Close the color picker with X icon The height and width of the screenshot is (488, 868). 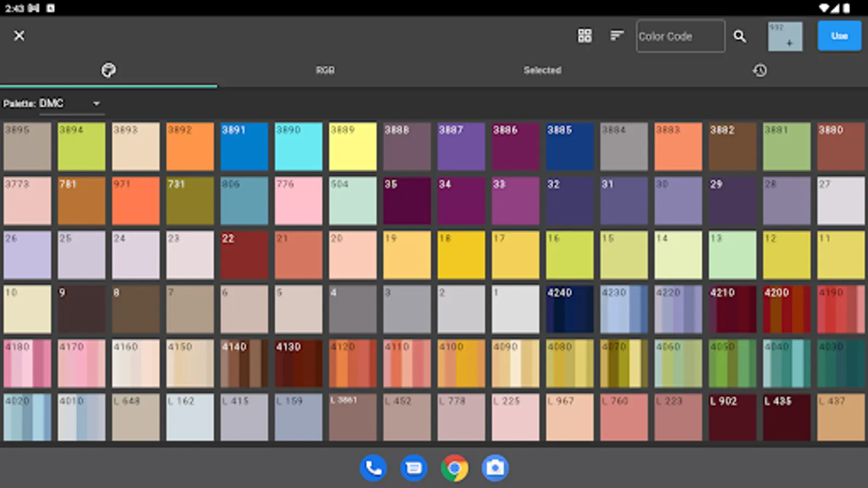click(19, 36)
